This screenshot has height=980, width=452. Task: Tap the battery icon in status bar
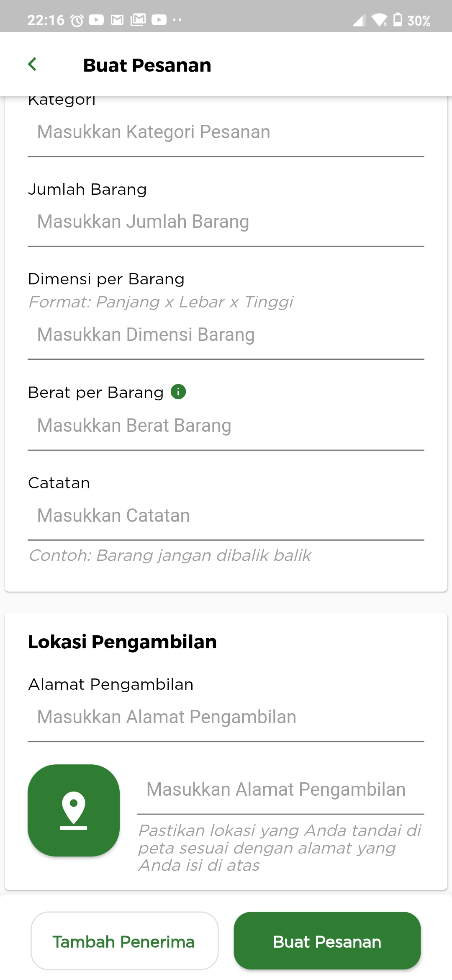click(x=398, y=20)
